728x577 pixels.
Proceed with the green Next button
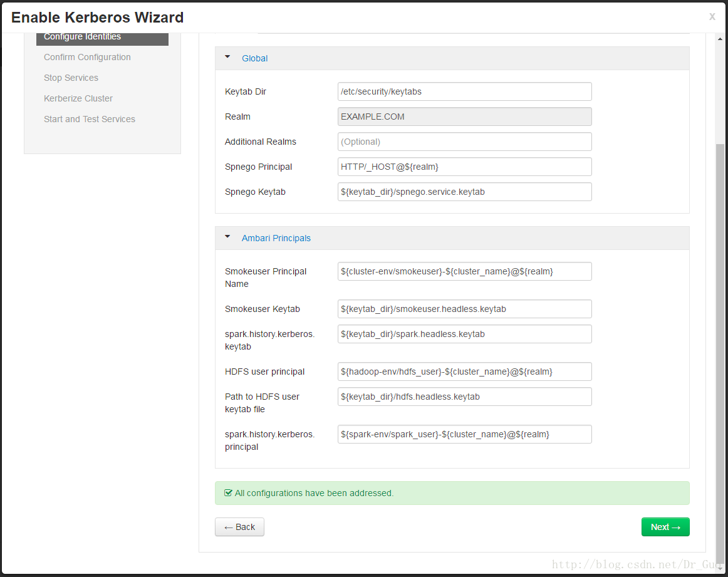[665, 527]
